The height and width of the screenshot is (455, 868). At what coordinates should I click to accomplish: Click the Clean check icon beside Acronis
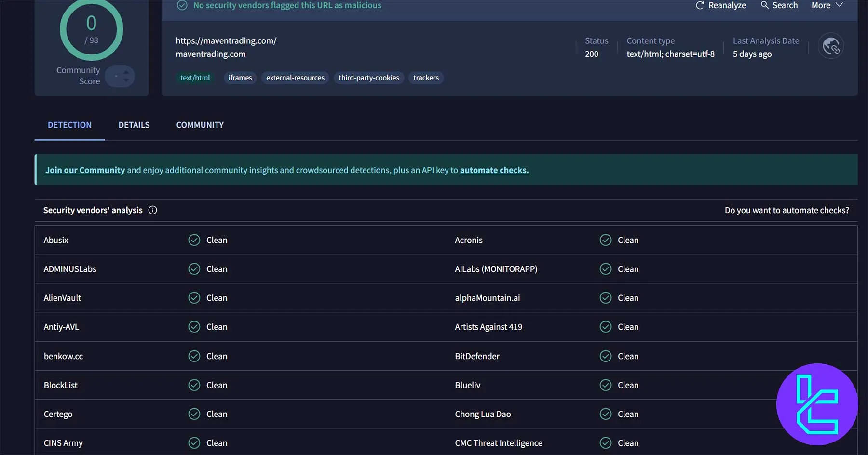coord(605,240)
